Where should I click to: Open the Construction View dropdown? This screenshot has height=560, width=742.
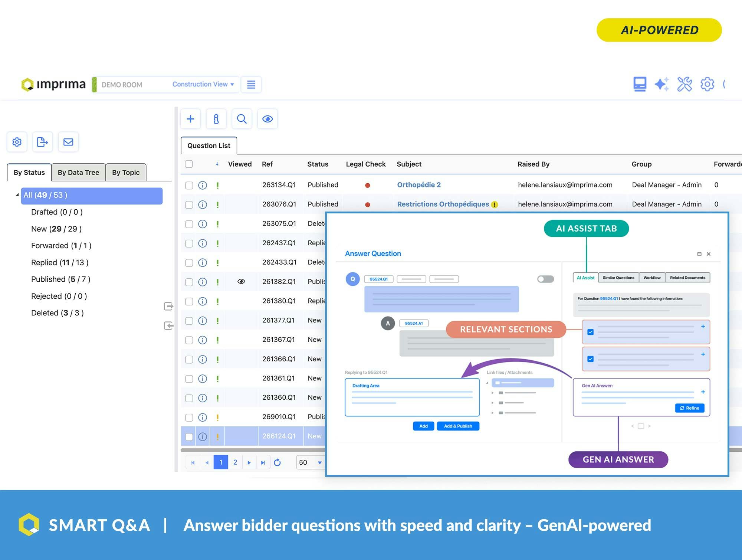coord(203,84)
